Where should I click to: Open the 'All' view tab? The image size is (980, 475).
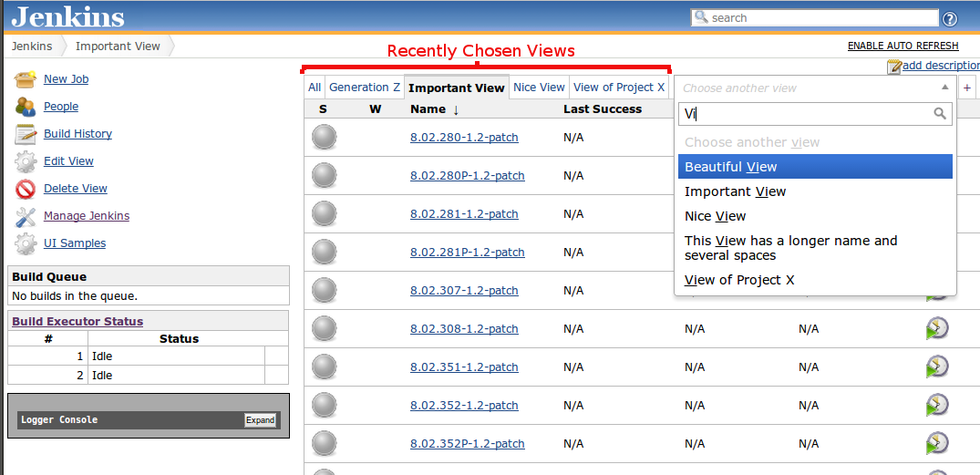pyautogui.click(x=315, y=88)
